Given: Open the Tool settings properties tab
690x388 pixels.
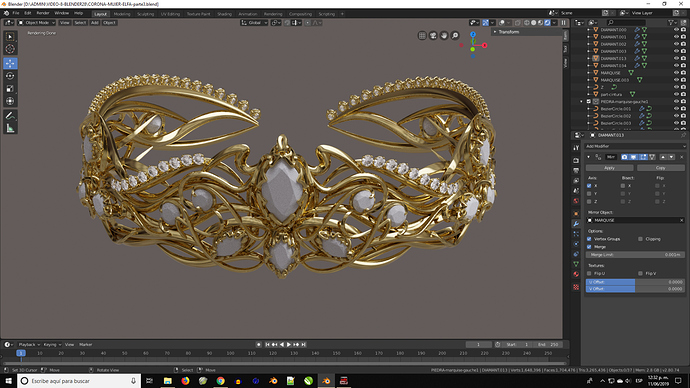Looking at the screenshot, I should [576, 148].
